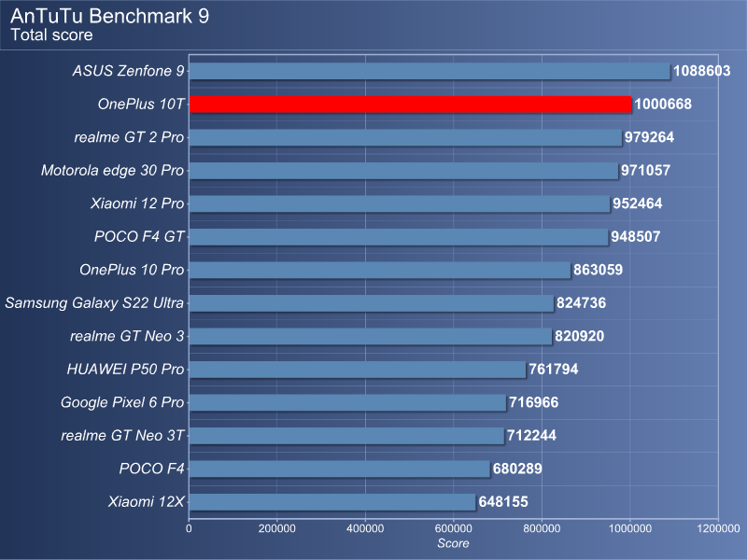Click the axis tick label 200000
The width and height of the screenshot is (747, 560).
(277, 528)
